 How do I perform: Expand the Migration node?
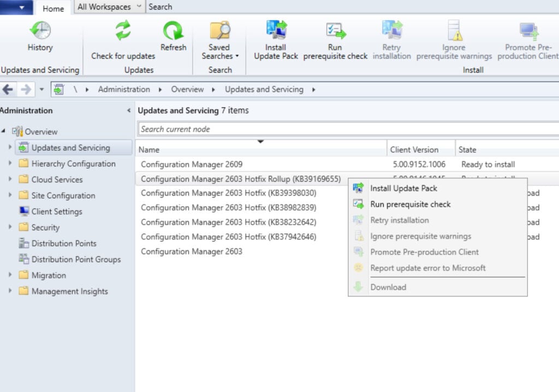point(10,274)
